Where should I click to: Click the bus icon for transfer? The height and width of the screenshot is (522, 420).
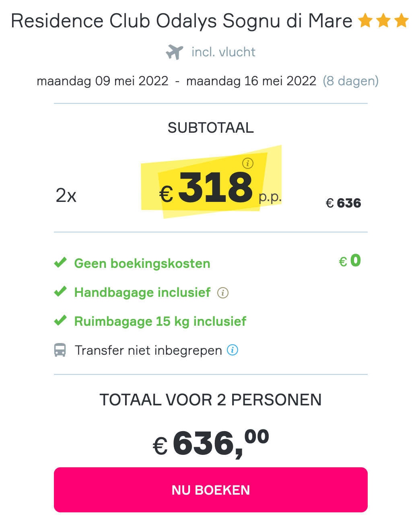60,350
